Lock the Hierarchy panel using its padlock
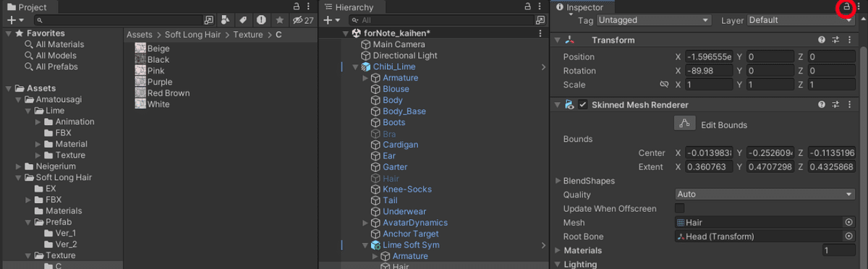The width and height of the screenshot is (868, 269). click(527, 7)
